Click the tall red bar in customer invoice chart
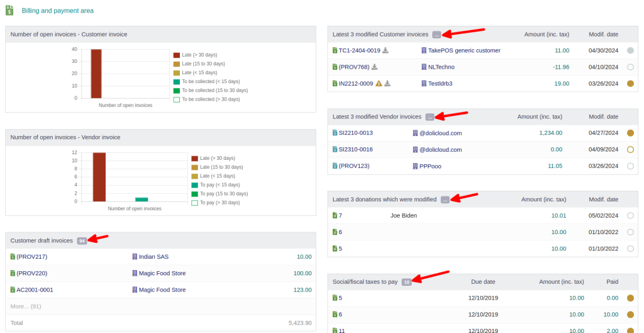 pos(96,74)
